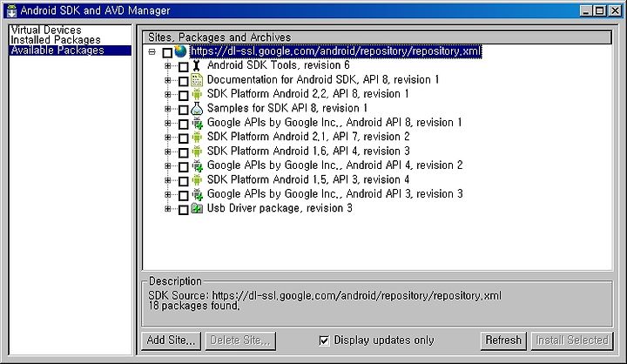Check Google APIs Android API 8 checkbox
Image resolution: width=627 pixels, height=364 pixels.
click(x=184, y=124)
